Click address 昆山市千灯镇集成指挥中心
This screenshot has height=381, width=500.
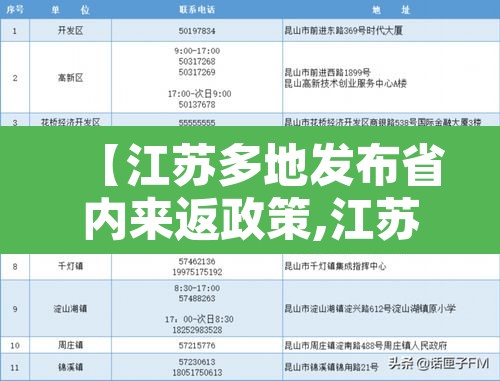point(335,266)
